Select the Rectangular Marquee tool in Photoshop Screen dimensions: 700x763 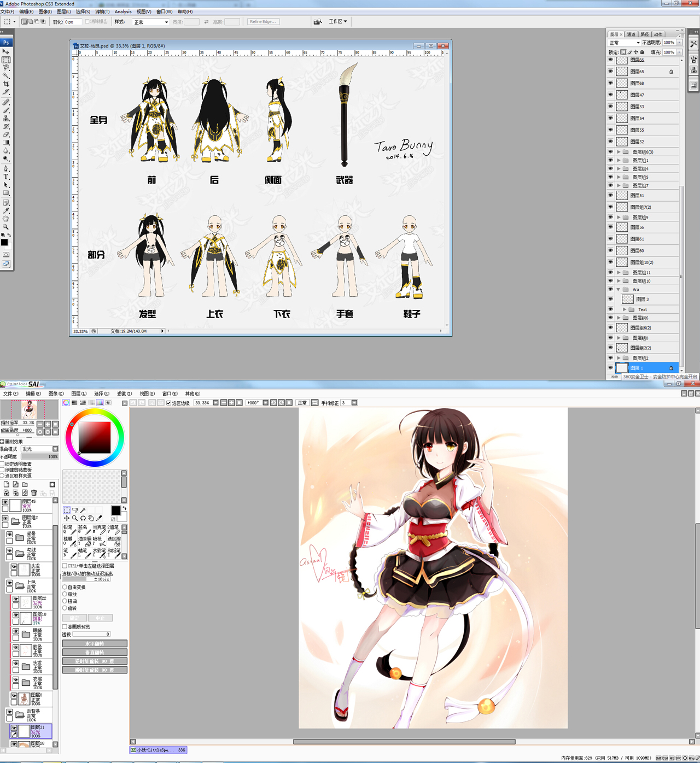point(6,60)
